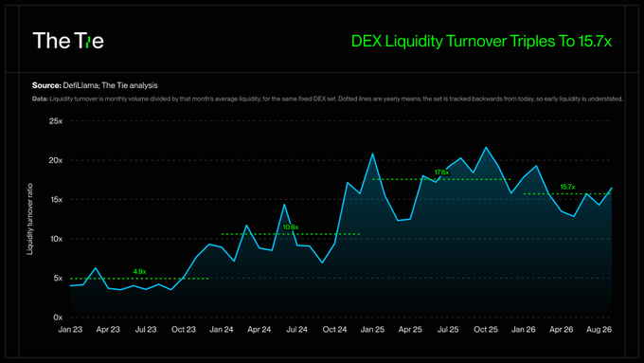This screenshot has width=644, height=363.
Task: Click 'DefiLlama; The Tie analysis' text
Action: coord(110,85)
